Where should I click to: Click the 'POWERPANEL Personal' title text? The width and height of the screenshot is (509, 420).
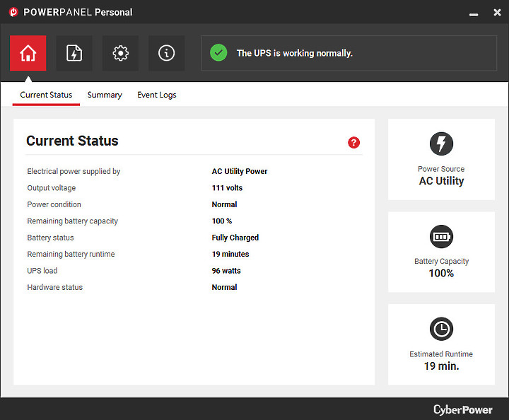[x=78, y=12]
